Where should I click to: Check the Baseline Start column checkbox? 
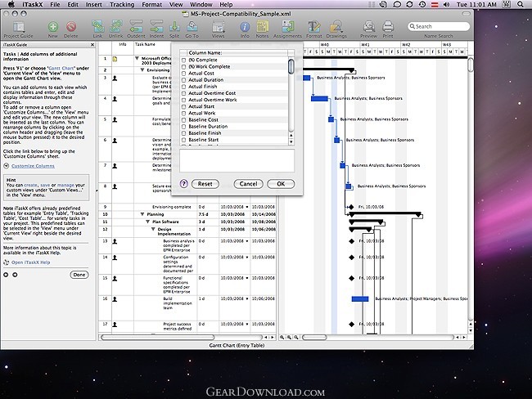pos(183,140)
